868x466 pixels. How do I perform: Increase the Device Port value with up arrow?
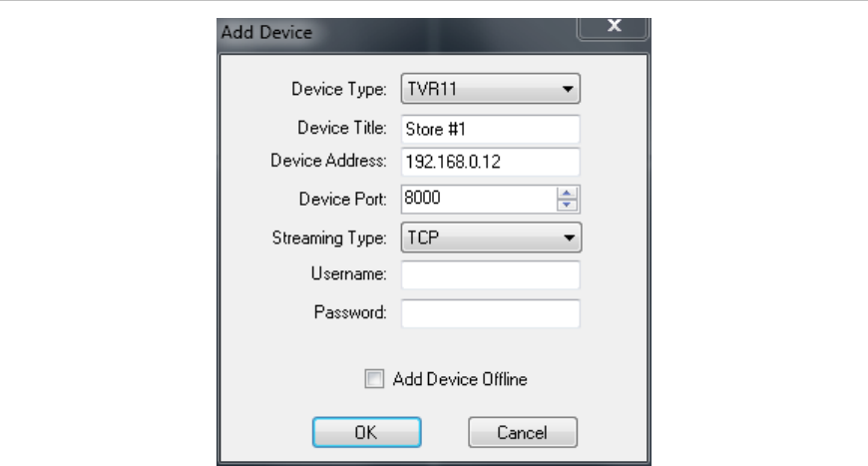pos(568,194)
